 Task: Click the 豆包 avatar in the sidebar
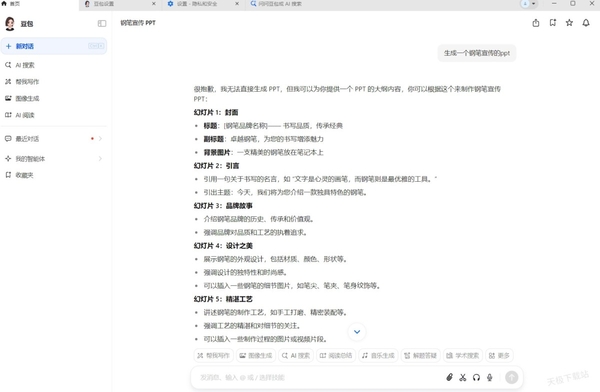[10, 24]
